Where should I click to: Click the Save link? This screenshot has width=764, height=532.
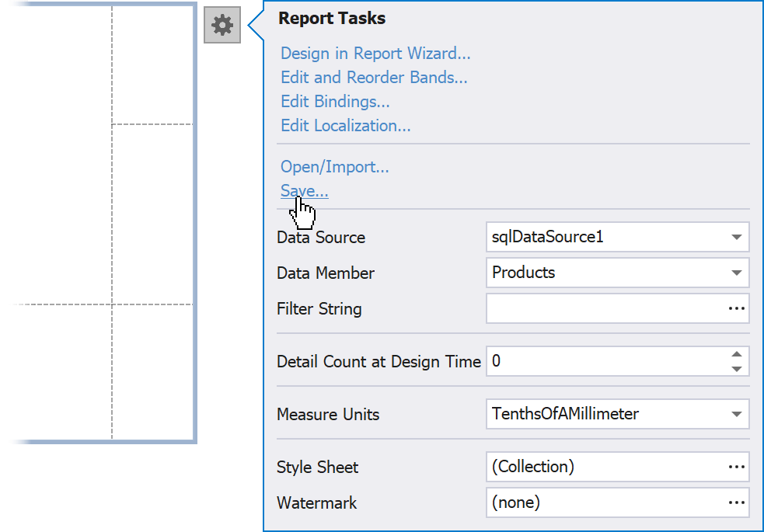coord(304,191)
